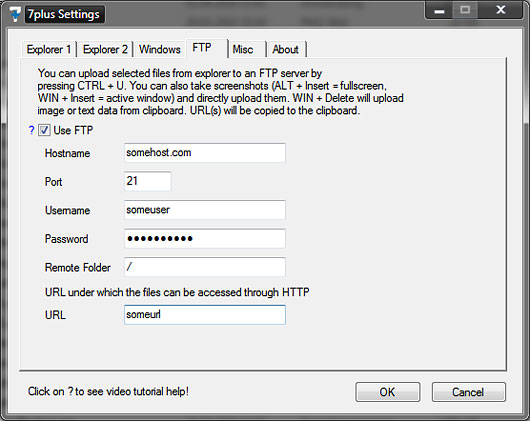The image size is (530, 421).
Task: Switch to the Explorer 2 tab
Action: click(x=105, y=49)
